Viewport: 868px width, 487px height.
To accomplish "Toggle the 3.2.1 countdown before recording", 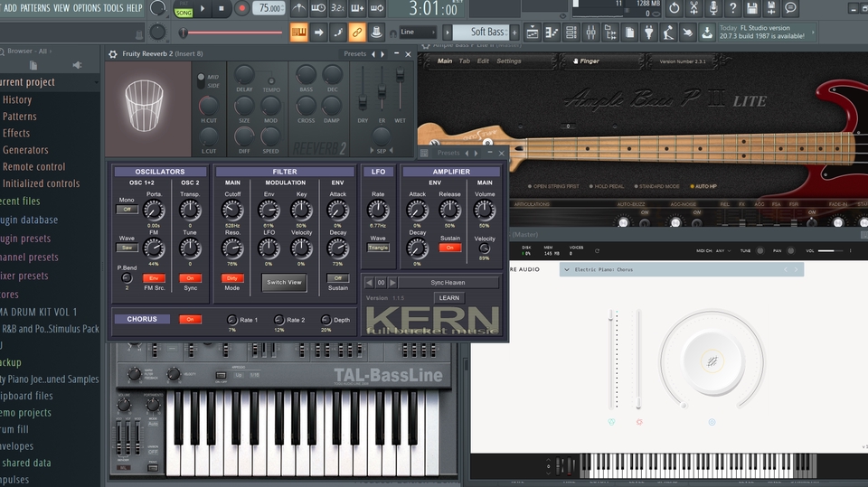I will click(337, 8).
